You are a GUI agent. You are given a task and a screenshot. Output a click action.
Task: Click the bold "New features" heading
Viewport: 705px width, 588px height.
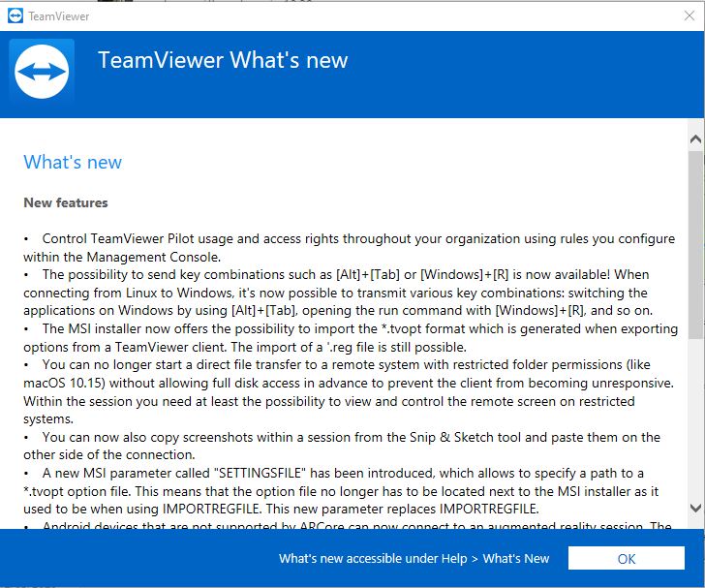point(66,202)
